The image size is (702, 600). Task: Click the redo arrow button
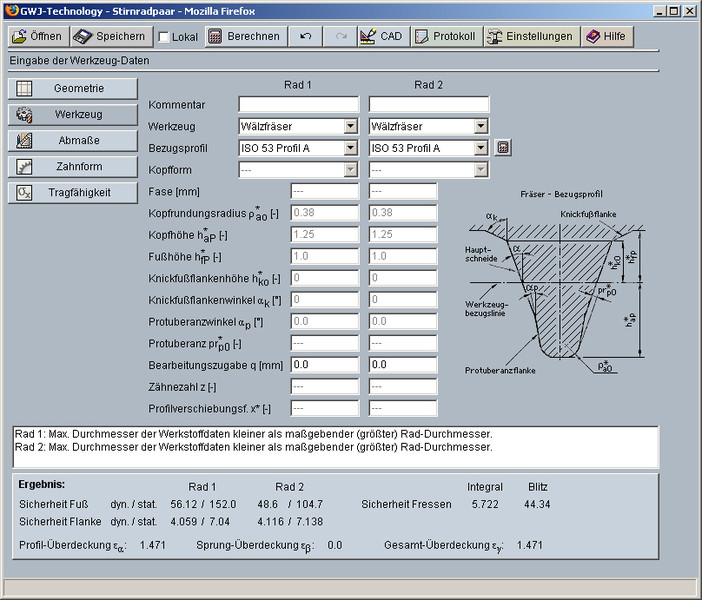340,36
